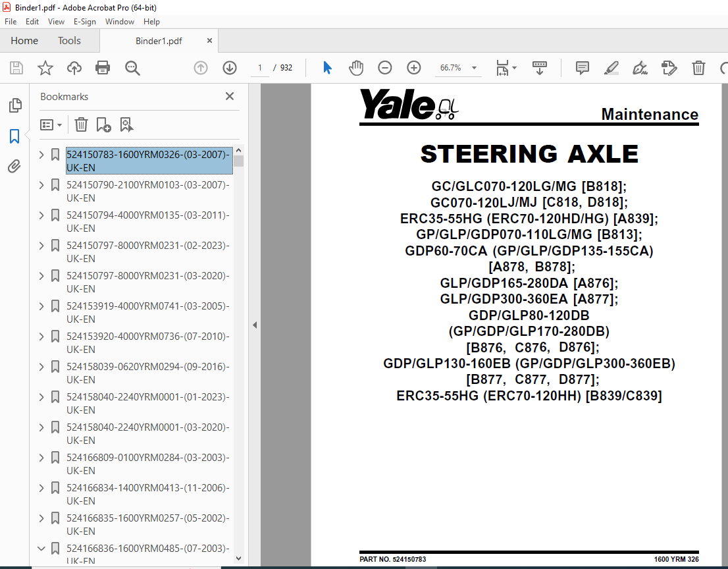Select bookmark 524150797-8000YRM0231-(02-2023)
This screenshot has width=728, height=569.
(147, 252)
